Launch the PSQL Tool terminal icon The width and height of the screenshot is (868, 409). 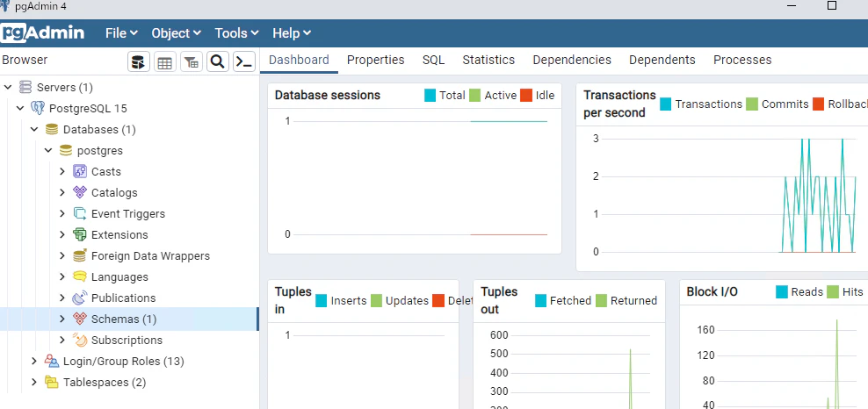tap(244, 62)
